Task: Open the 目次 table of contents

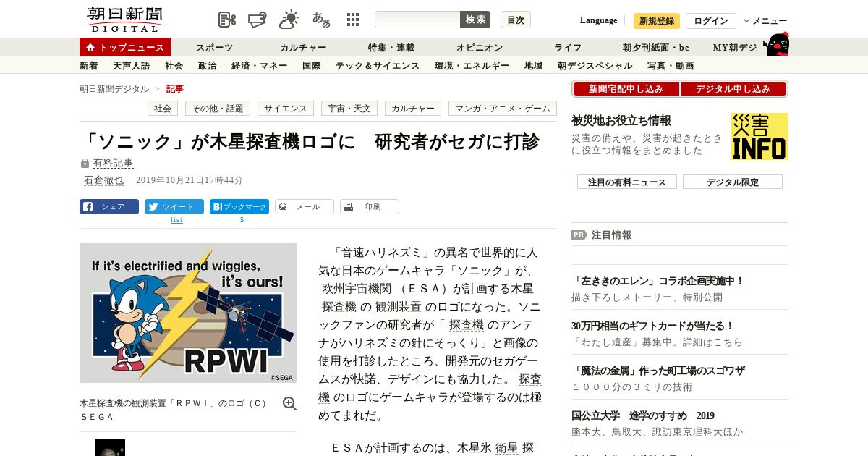Action: 516,20
